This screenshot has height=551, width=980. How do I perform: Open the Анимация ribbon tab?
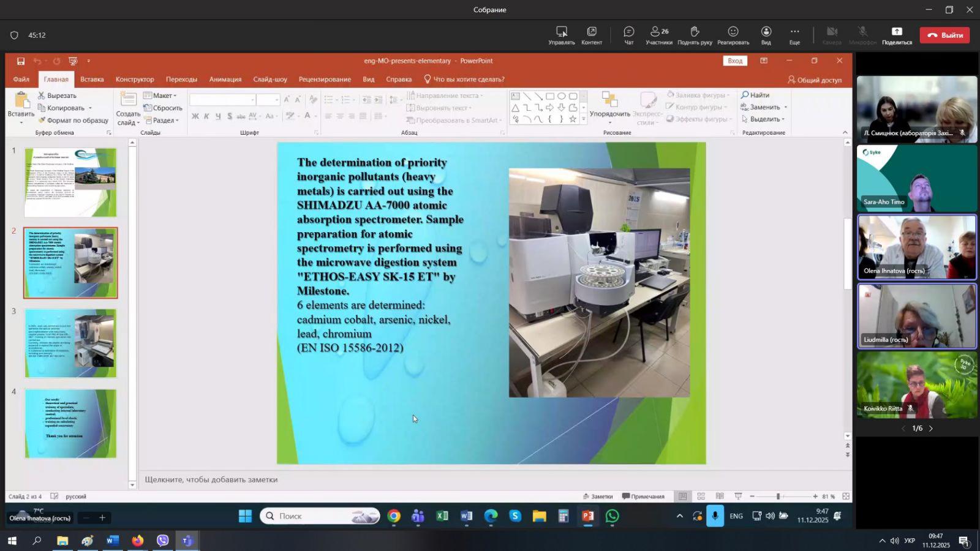225,80
